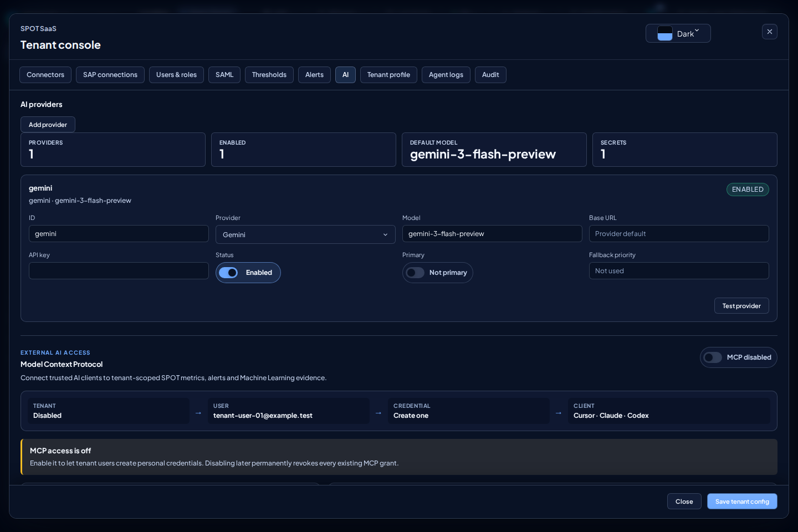Go to the Users & roles tab
The image size is (798, 532).
pyautogui.click(x=176, y=75)
